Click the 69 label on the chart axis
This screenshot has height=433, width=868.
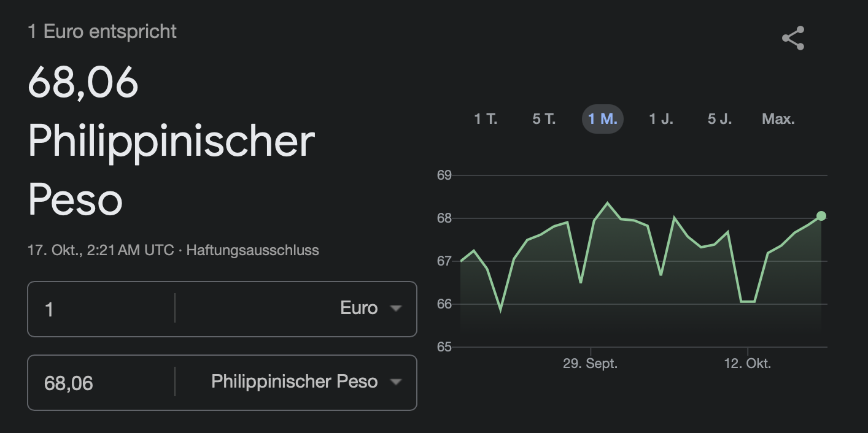pos(444,175)
